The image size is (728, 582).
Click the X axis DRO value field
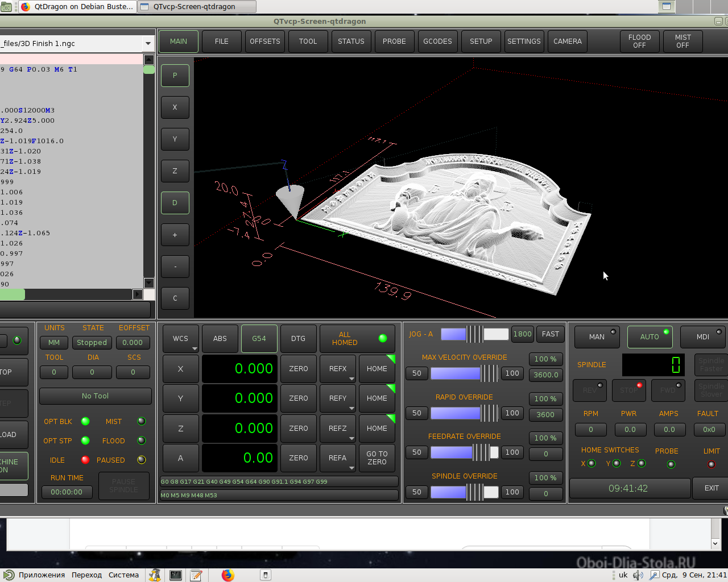[x=239, y=369]
